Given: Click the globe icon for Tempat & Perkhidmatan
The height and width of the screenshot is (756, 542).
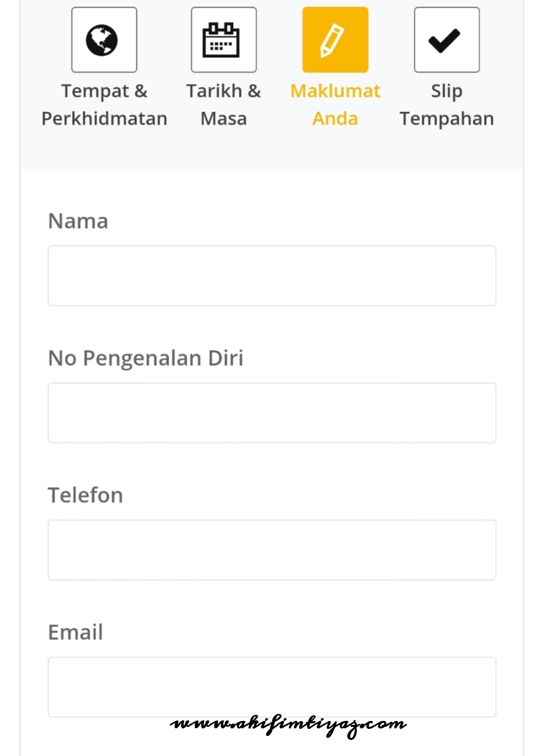Looking at the screenshot, I should tap(104, 39).
